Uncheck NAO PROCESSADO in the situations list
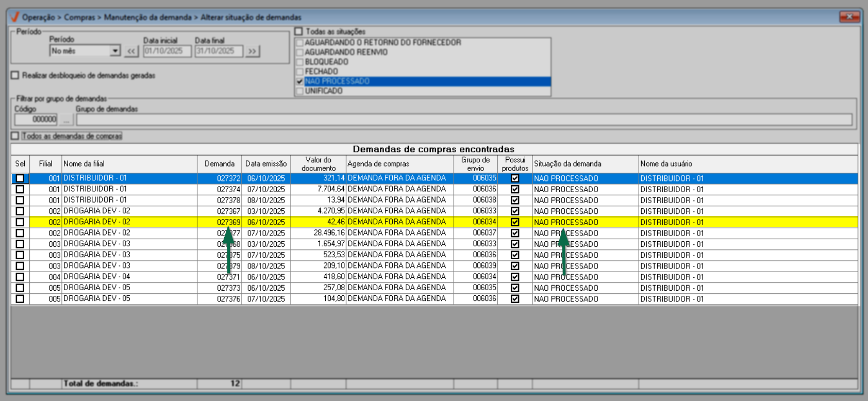 click(299, 81)
